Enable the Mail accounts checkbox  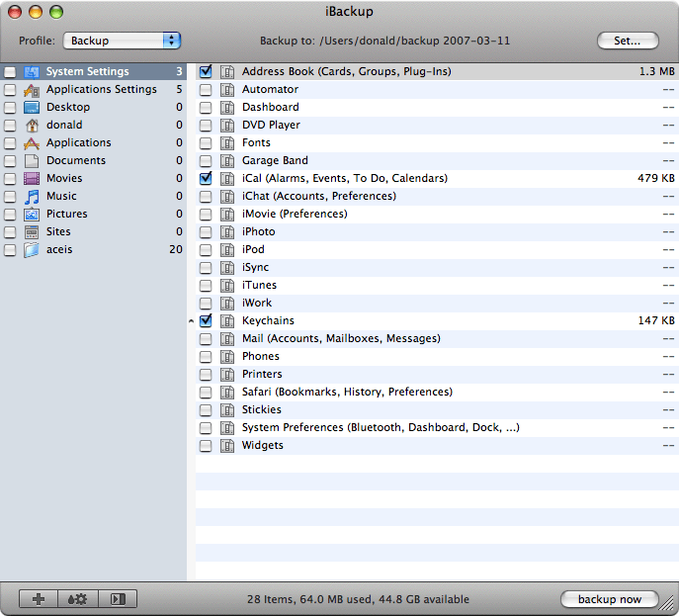coord(206,339)
